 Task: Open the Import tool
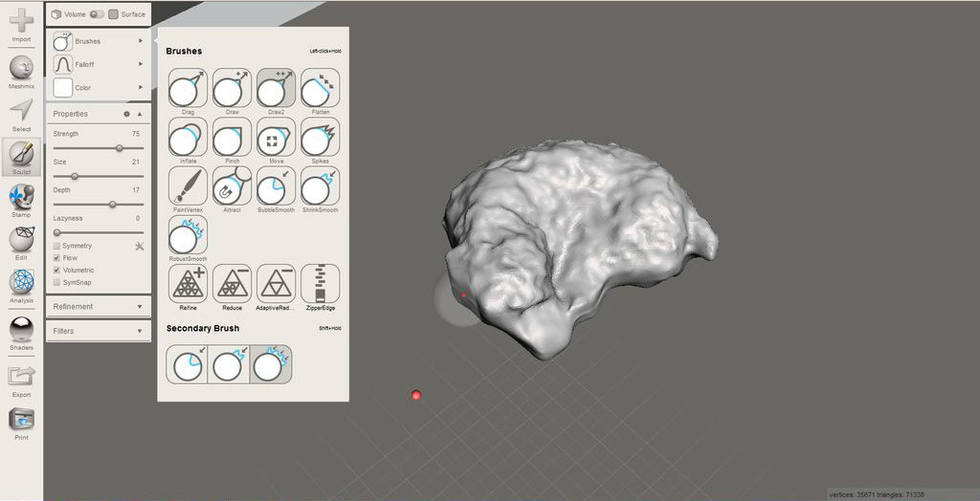coord(21,25)
